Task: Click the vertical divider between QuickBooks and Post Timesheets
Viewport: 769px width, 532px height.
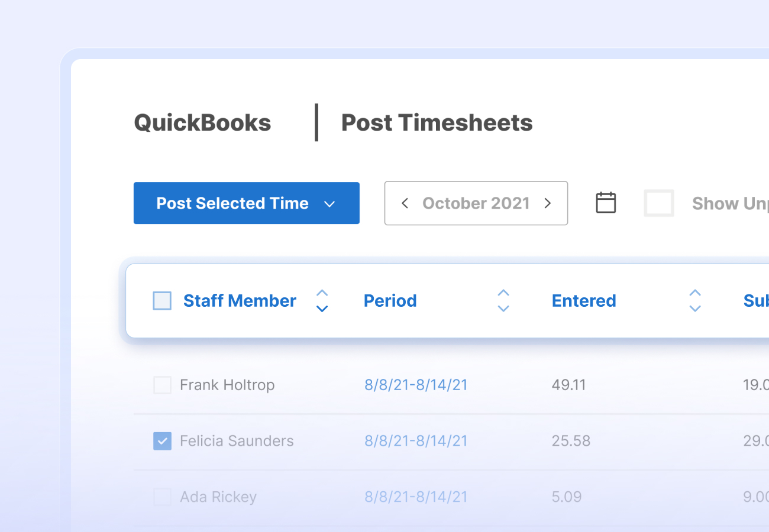Action: tap(316, 122)
